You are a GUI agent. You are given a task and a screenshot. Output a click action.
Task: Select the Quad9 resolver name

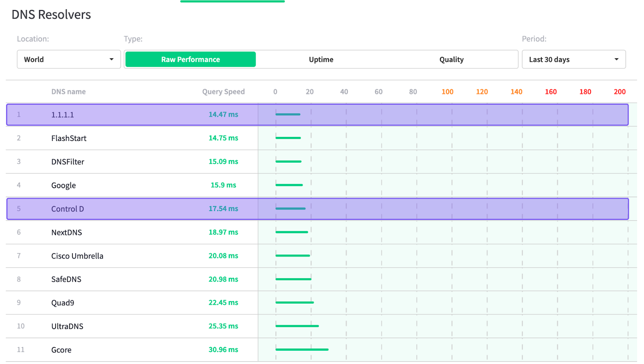63,303
